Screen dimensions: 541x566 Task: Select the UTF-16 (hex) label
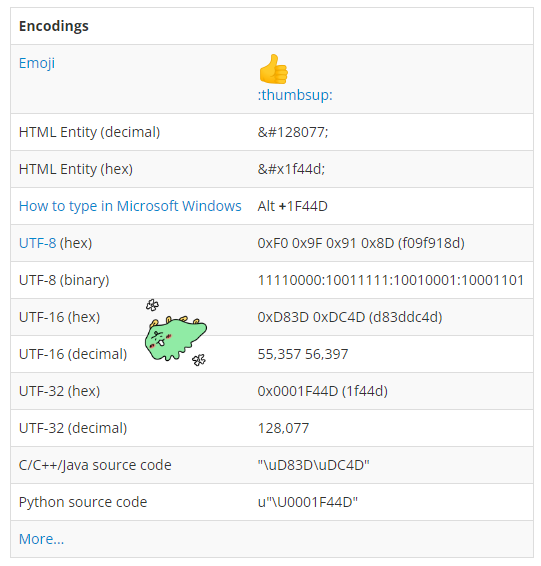pyautogui.click(x=59, y=317)
